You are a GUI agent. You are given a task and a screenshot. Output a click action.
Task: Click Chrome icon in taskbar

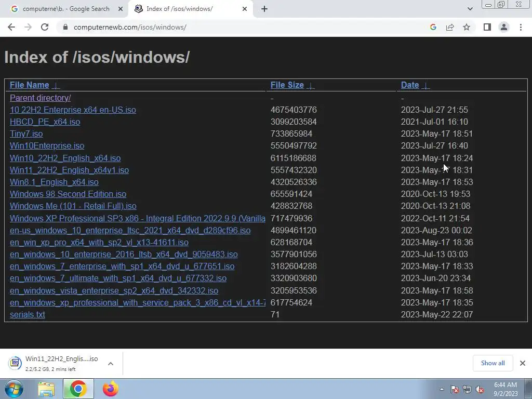[78, 389]
